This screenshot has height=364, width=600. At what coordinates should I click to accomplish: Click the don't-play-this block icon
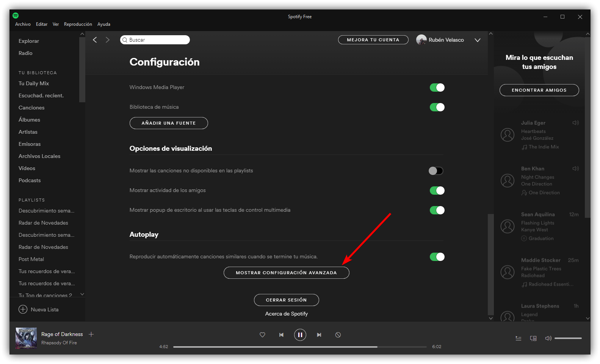(x=338, y=335)
